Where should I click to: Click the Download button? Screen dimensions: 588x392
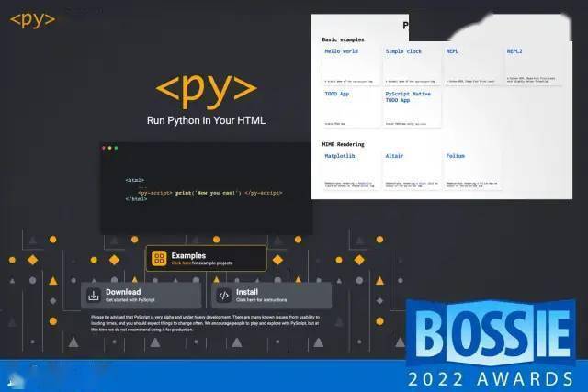tap(141, 296)
